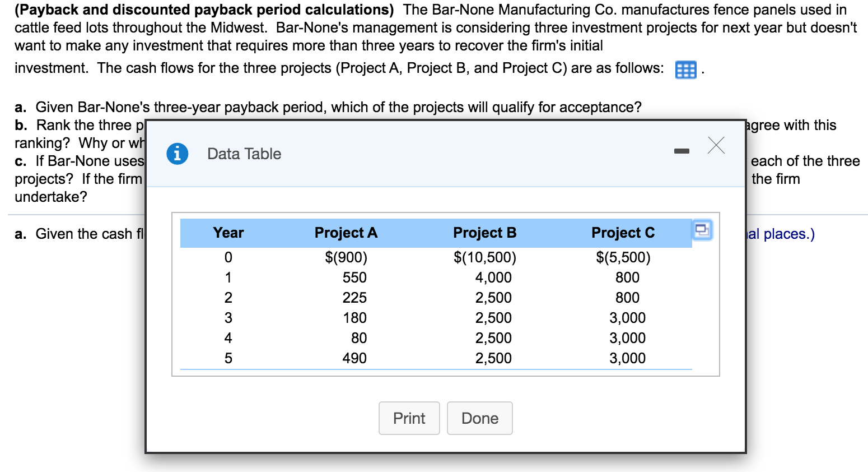Click the Year 0 row label

[228, 257]
